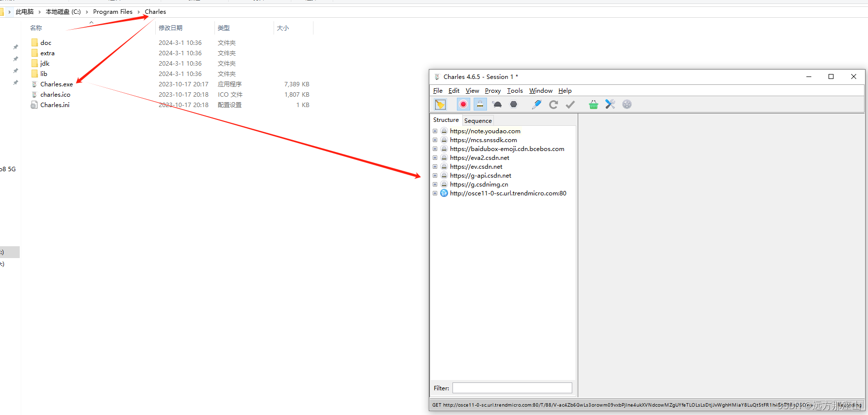Open Tools via wrench and screwdriver icon

(610, 104)
